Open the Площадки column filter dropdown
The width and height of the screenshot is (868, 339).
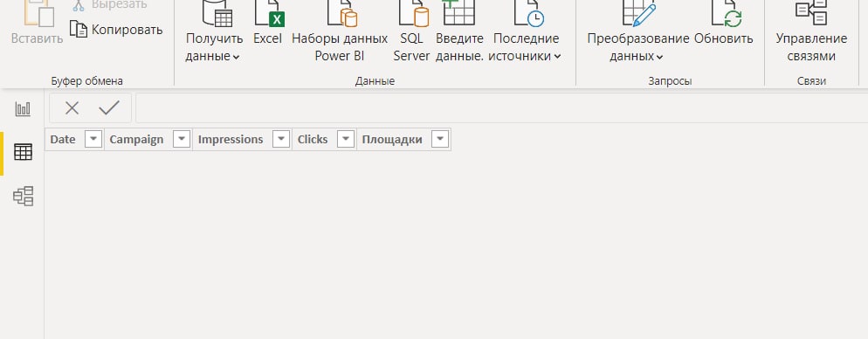click(x=440, y=140)
